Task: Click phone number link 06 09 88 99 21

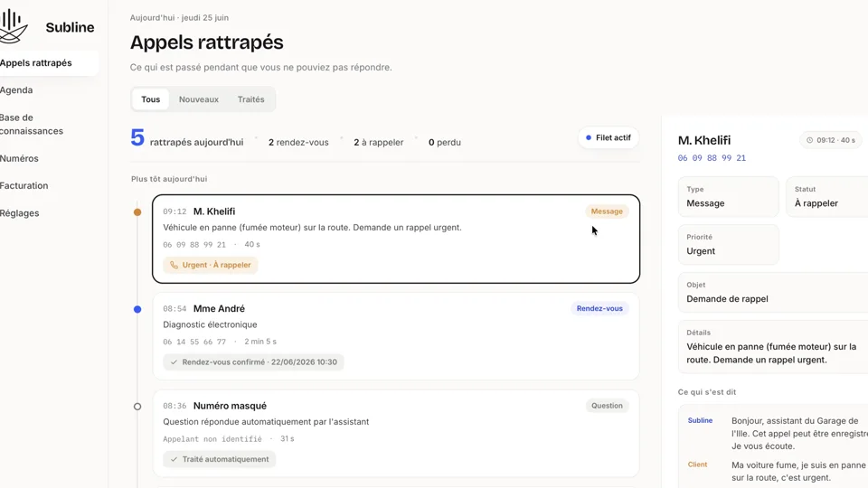Action: click(x=712, y=158)
